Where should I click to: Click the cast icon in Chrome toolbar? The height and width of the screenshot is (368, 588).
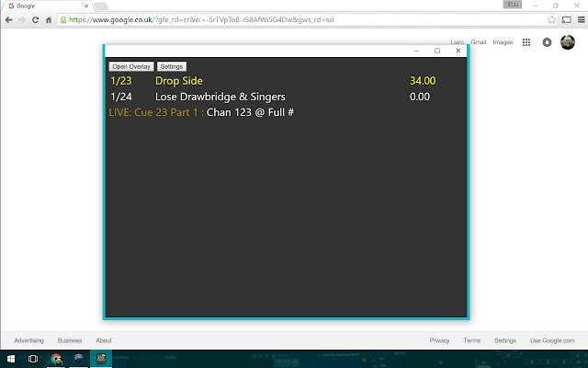[566, 20]
